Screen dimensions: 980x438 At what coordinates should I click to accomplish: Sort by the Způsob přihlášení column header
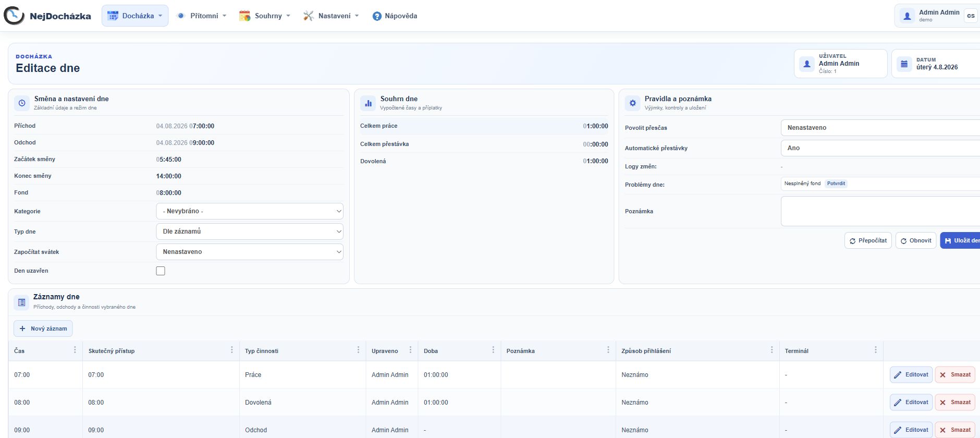click(646, 351)
